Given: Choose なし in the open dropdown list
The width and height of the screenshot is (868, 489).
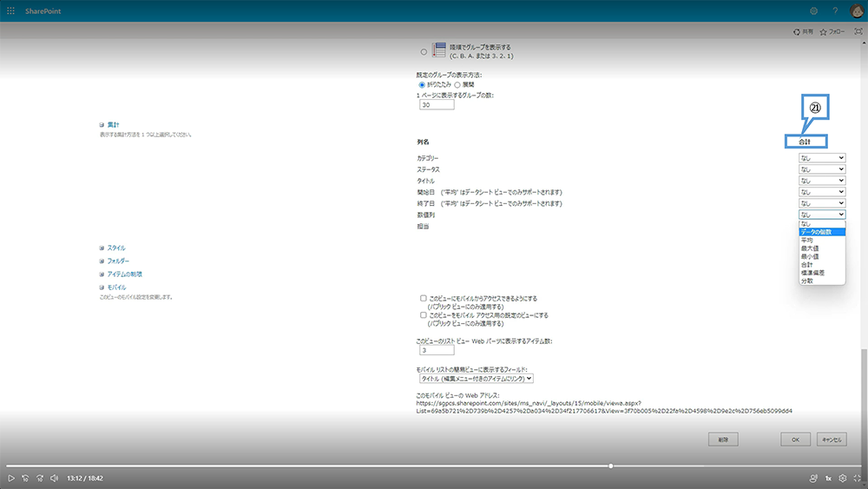Looking at the screenshot, I should (822, 224).
